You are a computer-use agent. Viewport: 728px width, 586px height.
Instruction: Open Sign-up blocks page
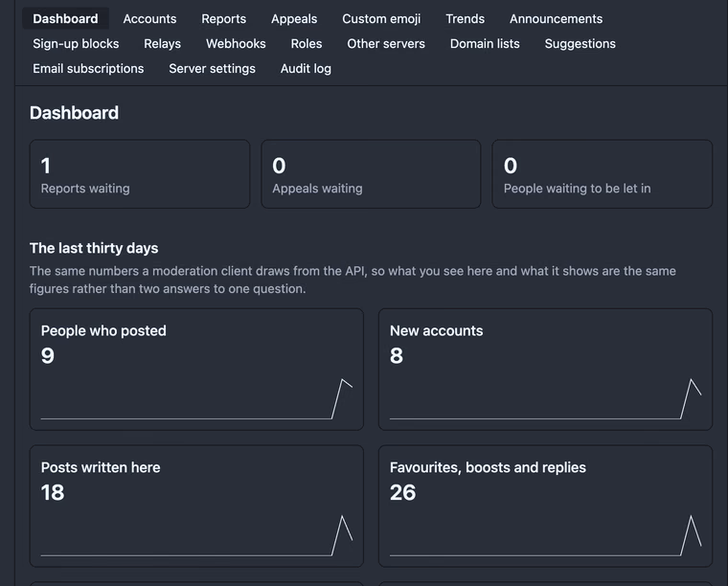(76, 44)
